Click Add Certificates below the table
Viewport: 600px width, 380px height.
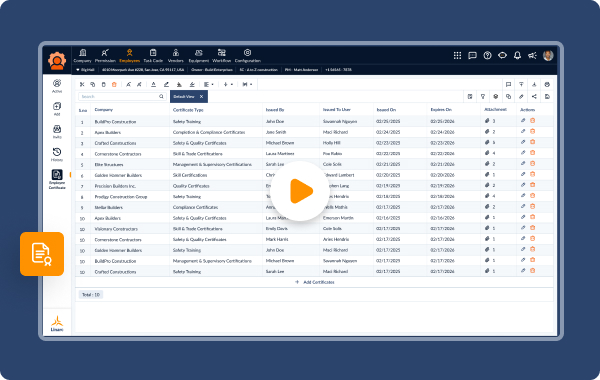315,282
